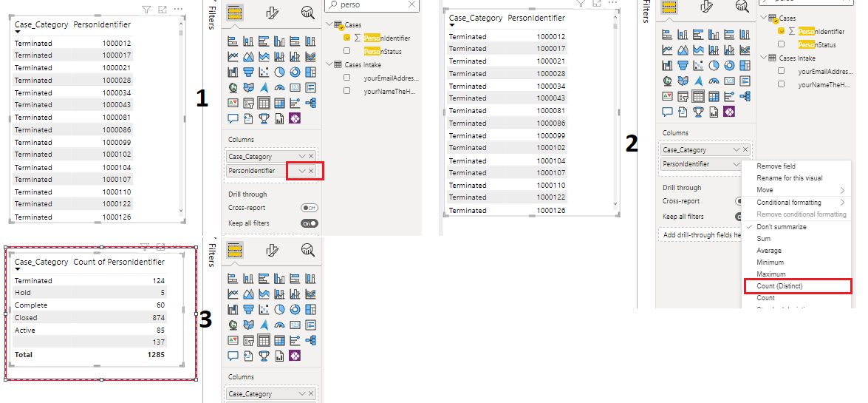Select Decomposition tree visual in pane with open menu

coord(745,96)
